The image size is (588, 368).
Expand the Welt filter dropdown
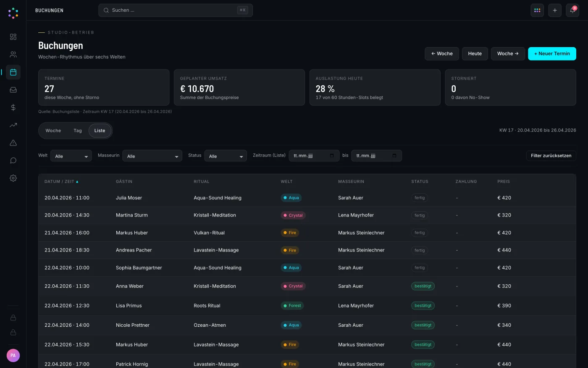pyautogui.click(x=71, y=156)
